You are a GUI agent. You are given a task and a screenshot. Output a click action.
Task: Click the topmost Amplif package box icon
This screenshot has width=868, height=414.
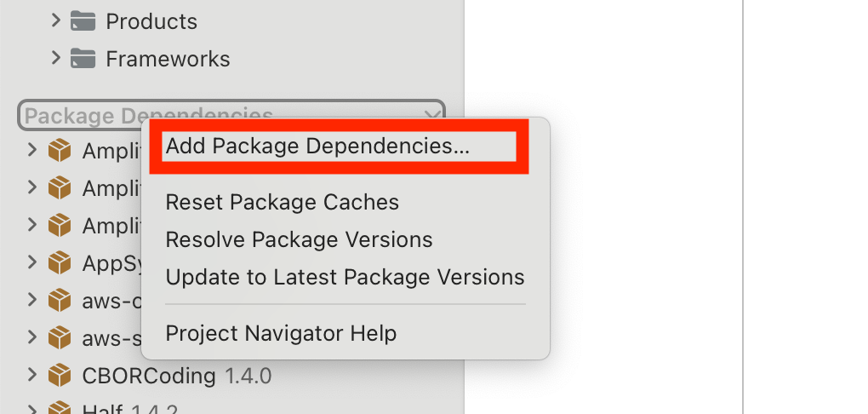click(59, 151)
